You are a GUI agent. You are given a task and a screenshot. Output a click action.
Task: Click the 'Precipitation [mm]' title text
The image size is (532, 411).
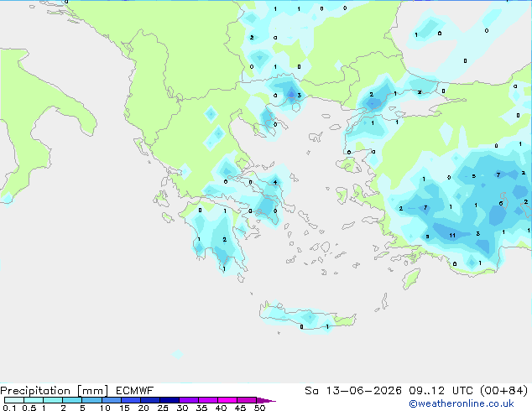[54, 391]
